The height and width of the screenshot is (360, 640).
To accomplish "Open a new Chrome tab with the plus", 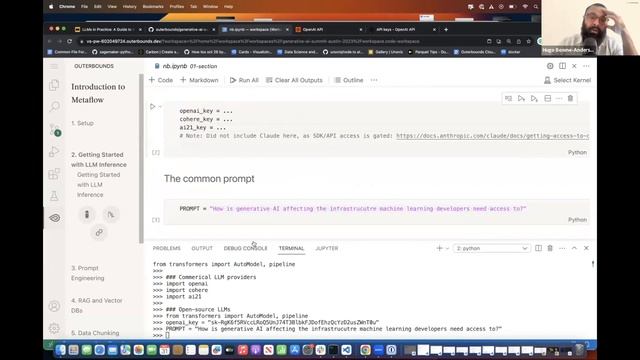I will pos(446,29).
